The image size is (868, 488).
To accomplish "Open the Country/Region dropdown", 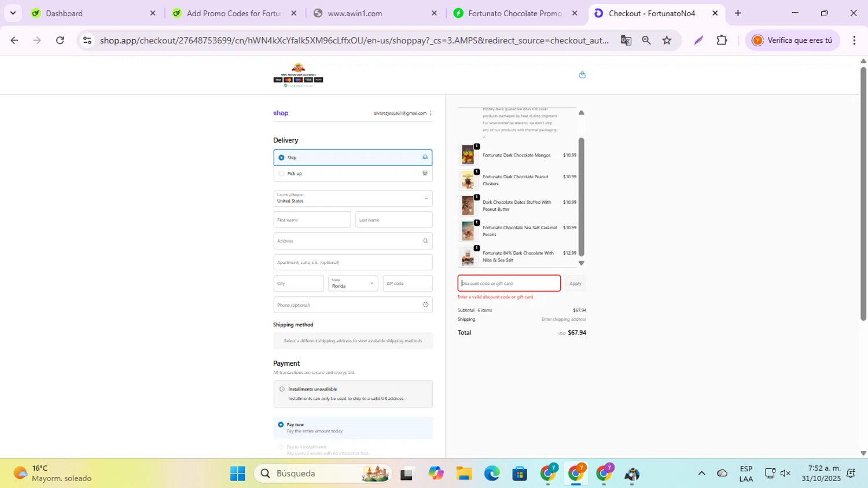I will [x=353, y=199].
